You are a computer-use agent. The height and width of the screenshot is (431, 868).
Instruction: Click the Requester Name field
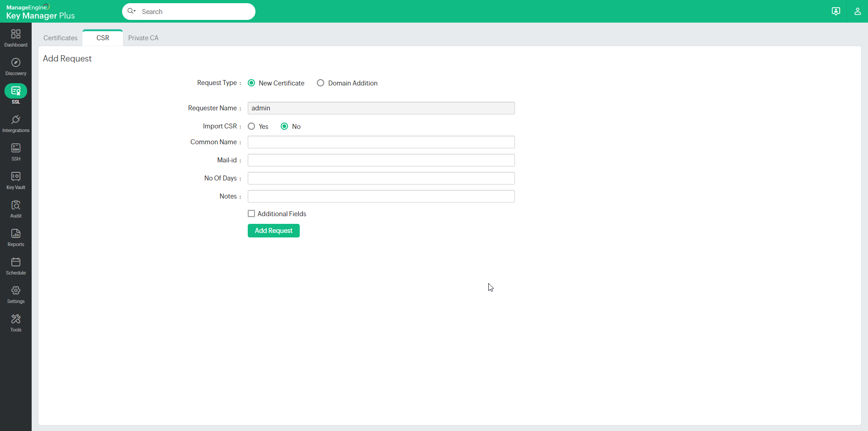(x=381, y=108)
